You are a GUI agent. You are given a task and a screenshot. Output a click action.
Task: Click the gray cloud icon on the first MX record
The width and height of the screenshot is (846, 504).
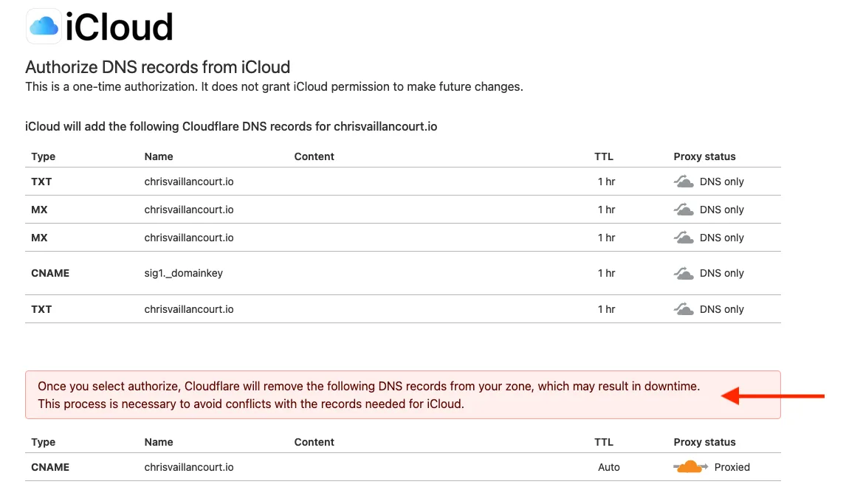683,209
